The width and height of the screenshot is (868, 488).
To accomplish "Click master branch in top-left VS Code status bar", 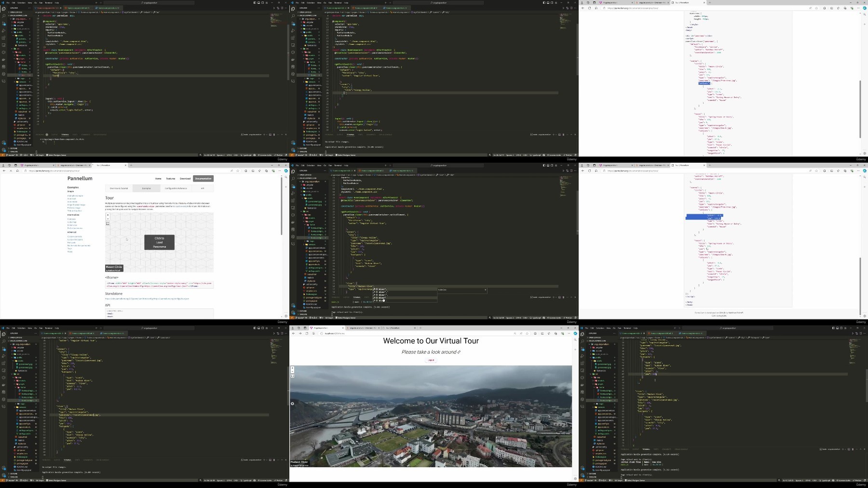I will pyautogui.click(x=12, y=155).
